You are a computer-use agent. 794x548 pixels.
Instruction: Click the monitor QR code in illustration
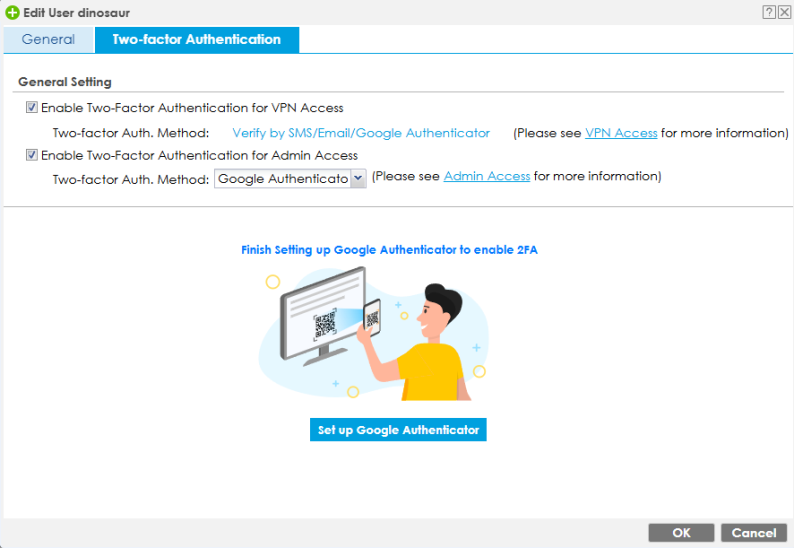point(324,324)
